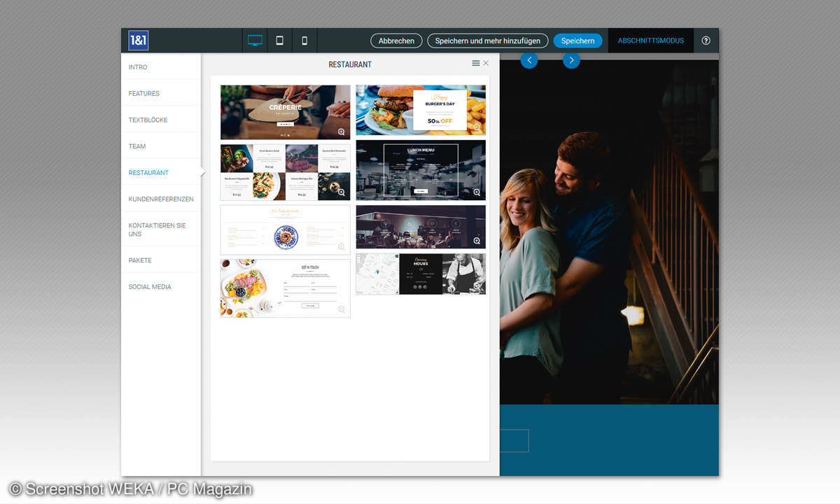
Task: Switch to tablet preview mode
Action: tap(279, 41)
